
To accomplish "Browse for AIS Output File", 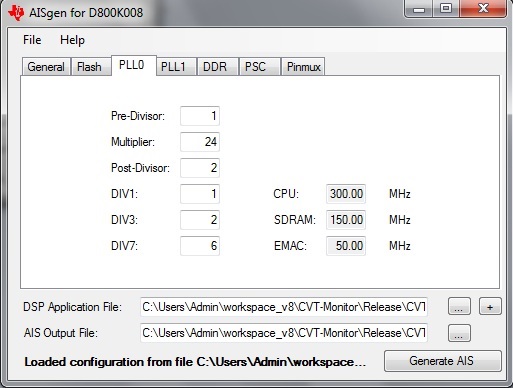I will [x=459, y=333].
